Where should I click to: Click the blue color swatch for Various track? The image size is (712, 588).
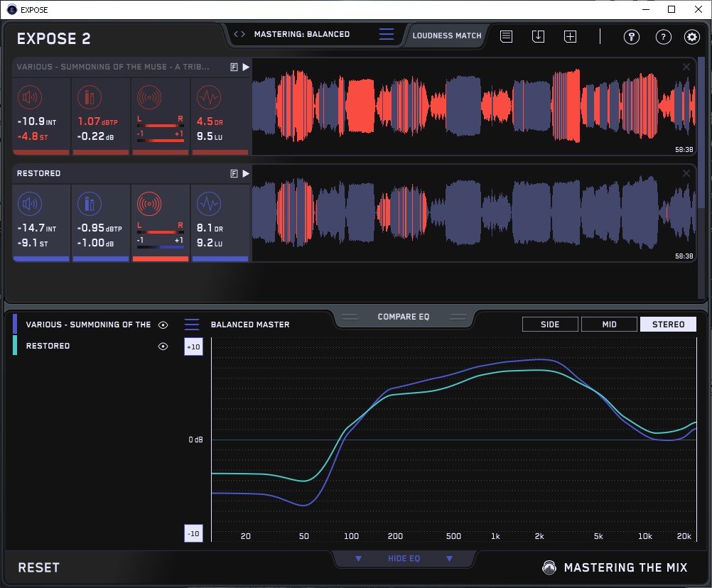click(15, 325)
